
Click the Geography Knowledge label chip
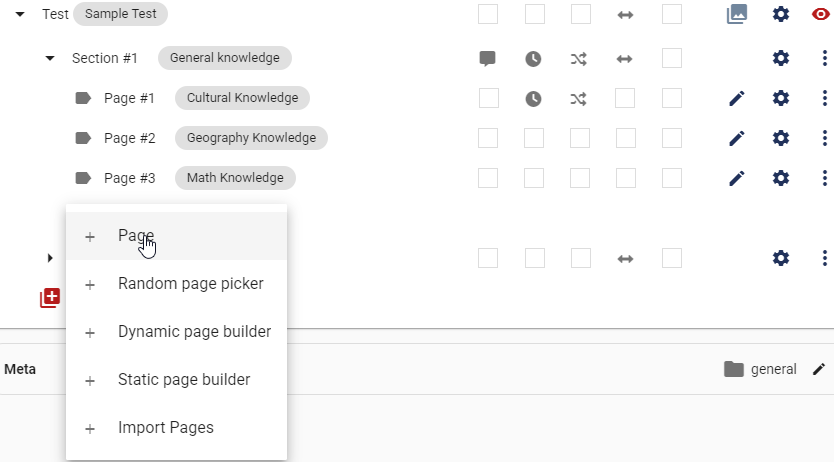pos(251,138)
